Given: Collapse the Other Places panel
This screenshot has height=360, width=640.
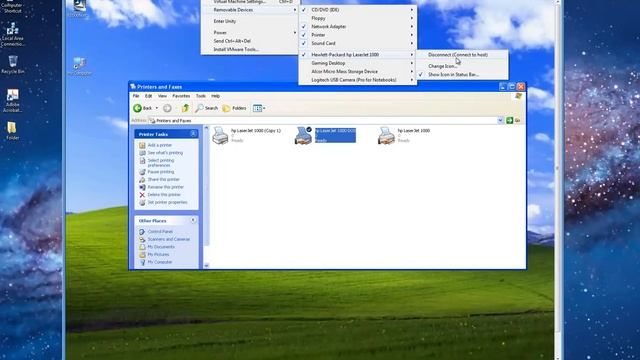Looking at the screenshot, I should (x=193, y=220).
